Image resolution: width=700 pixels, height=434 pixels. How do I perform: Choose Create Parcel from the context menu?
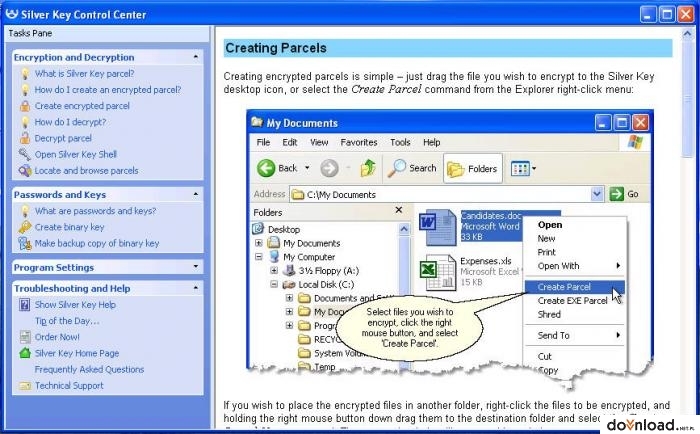[575, 287]
